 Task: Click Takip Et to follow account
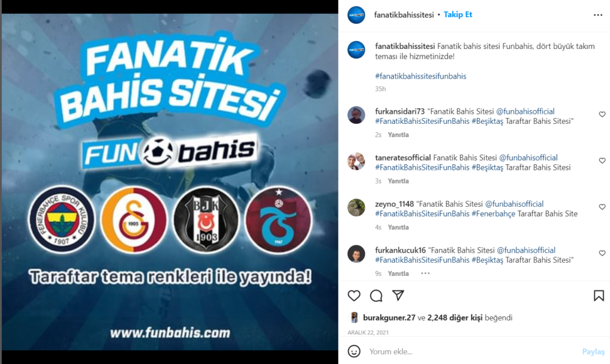pos(458,14)
